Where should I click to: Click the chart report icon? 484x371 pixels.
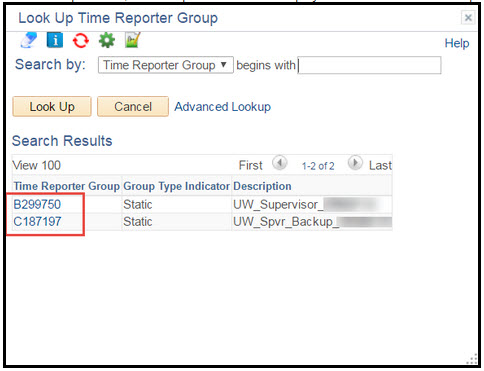(x=133, y=40)
